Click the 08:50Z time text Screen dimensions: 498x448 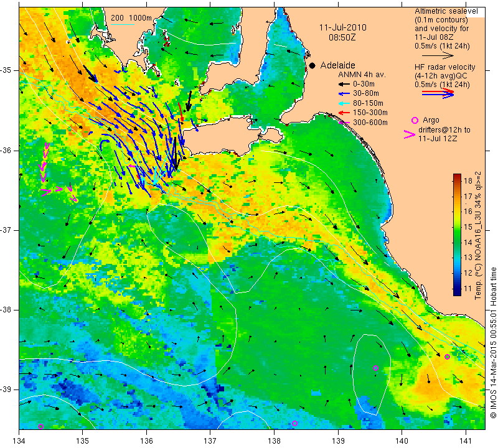point(342,37)
